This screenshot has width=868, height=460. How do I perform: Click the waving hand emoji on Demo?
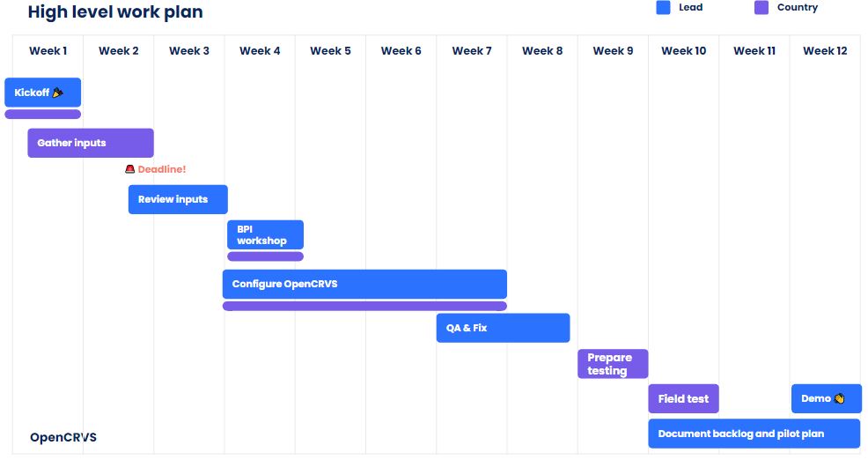[839, 398]
